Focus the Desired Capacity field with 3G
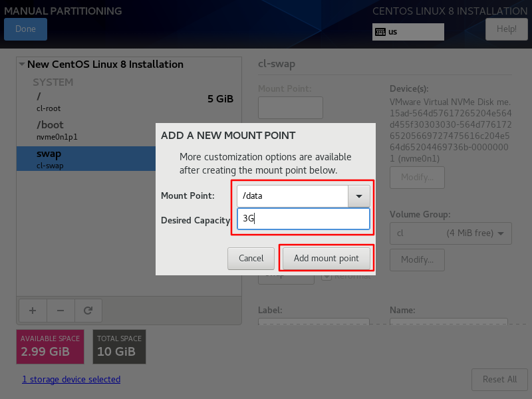This screenshot has height=399, width=532. (303, 219)
